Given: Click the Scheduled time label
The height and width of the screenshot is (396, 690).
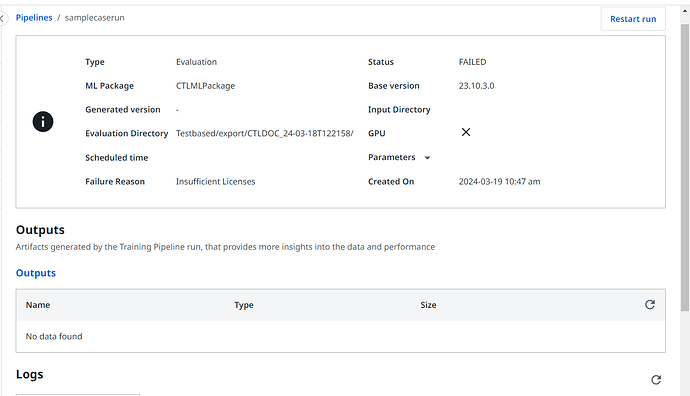Looking at the screenshot, I should coord(117,158).
